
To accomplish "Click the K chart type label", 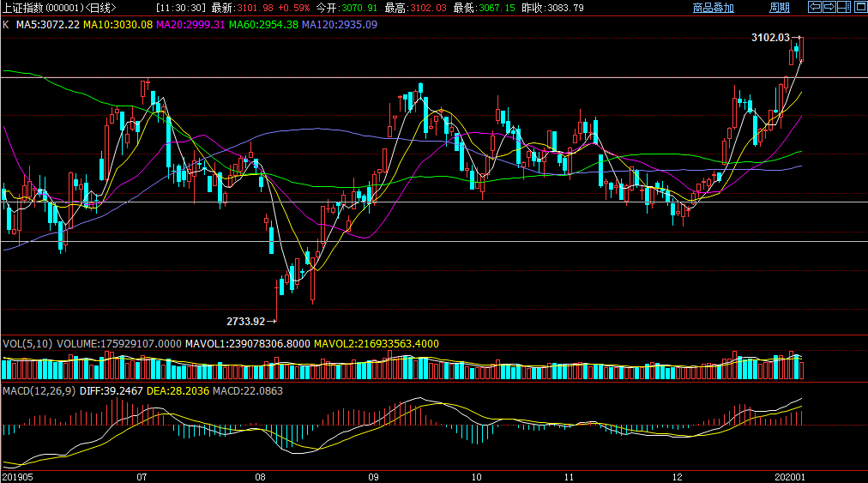I will [x=5, y=25].
